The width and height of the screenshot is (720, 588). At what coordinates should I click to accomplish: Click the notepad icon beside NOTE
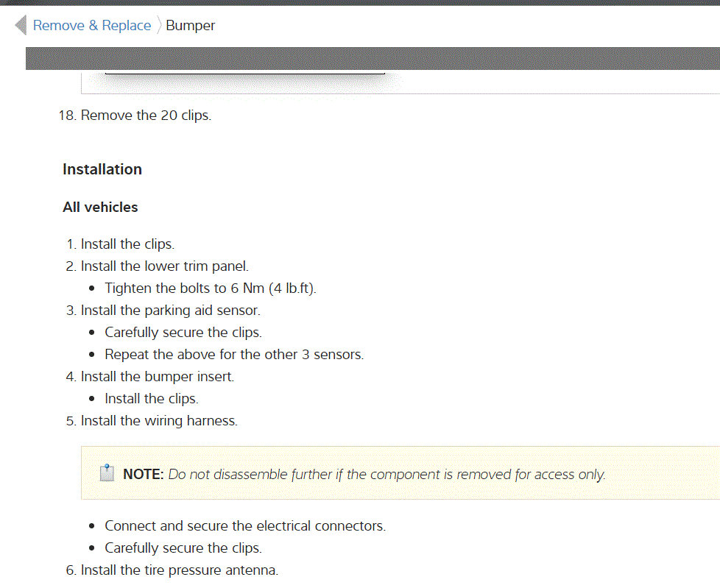click(107, 472)
